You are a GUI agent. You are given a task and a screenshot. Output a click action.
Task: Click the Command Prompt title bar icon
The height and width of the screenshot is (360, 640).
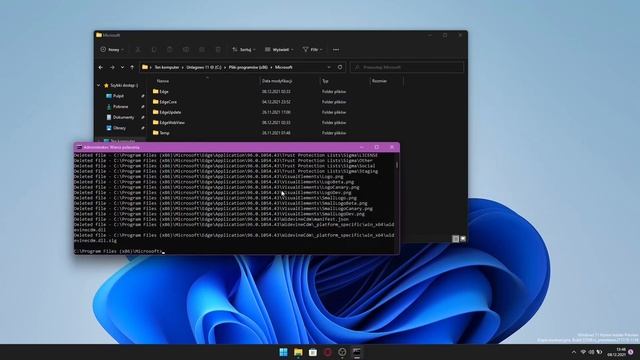79,147
